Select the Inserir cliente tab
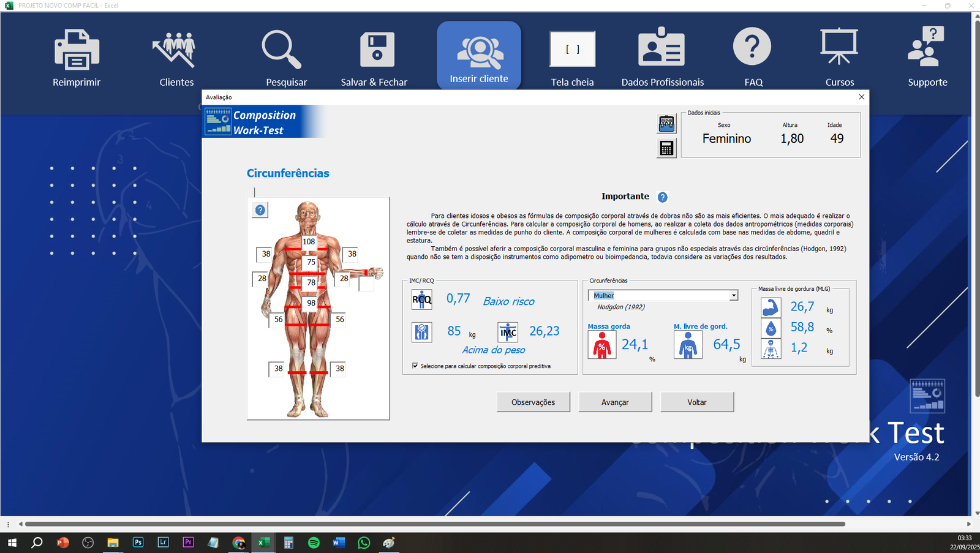 pos(479,56)
